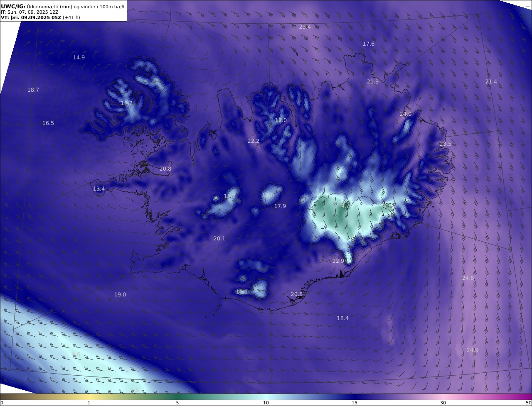Select the 14.9 map value
The width and height of the screenshot is (532, 406).
pyautogui.click(x=79, y=57)
